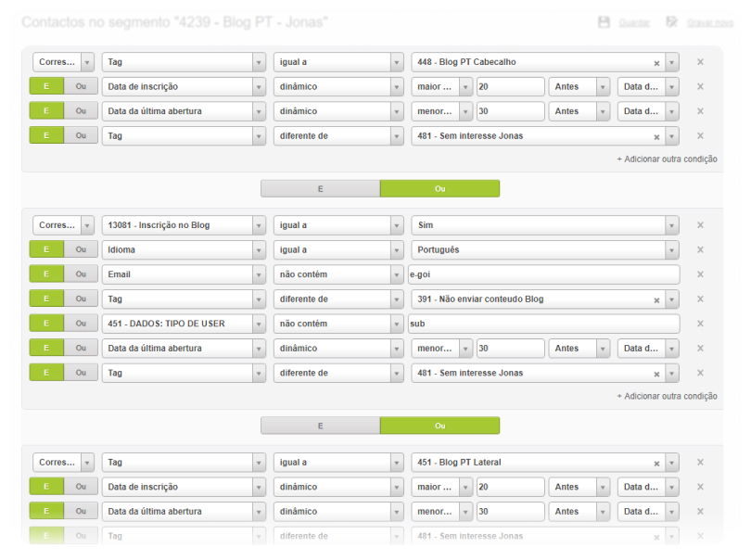The height and width of the screenshot is (560, 751).
Task: Delete the 'Idioma' condition row
Action: pyautogui.click(x=700, y=250)
